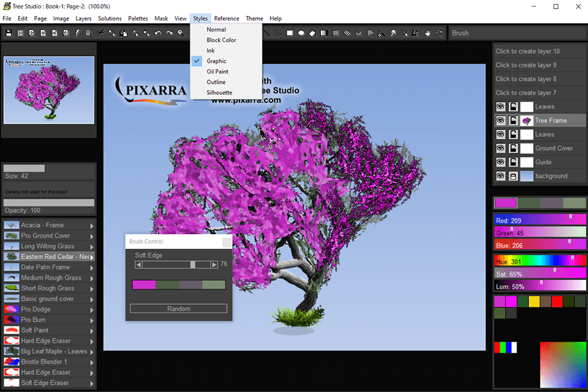Select the hand pan tool
Screen dimensions: 588x392
[x=428, y=32]
